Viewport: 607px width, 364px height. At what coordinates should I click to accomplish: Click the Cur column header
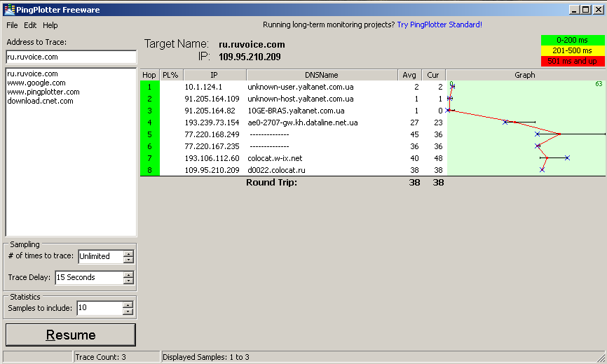click(433, 75)
